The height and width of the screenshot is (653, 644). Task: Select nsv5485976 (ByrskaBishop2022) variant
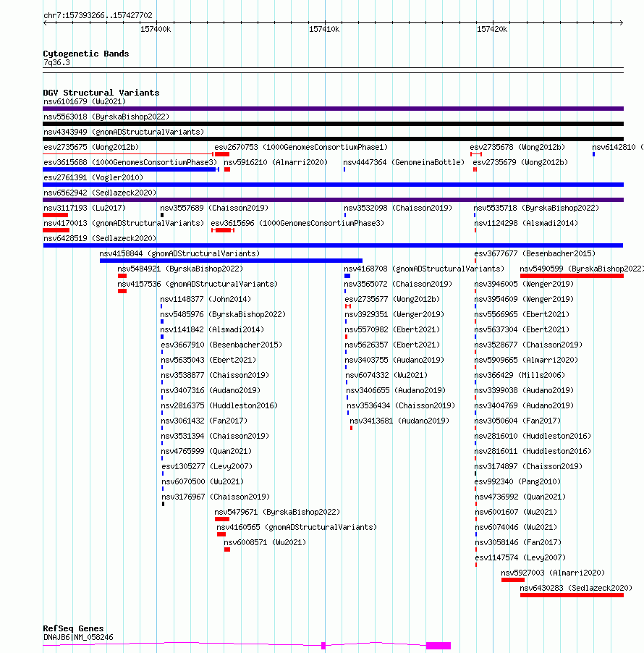point(223,314)
